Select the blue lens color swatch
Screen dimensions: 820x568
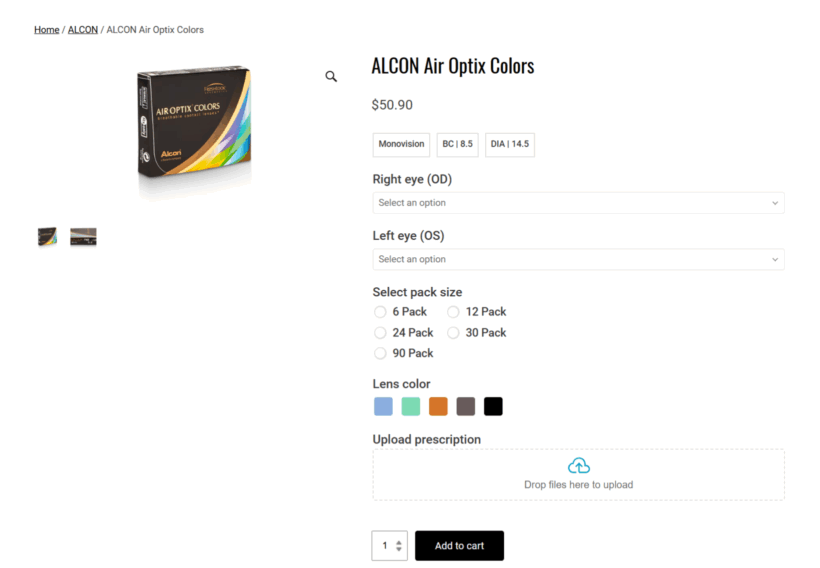tap(383, 406)
